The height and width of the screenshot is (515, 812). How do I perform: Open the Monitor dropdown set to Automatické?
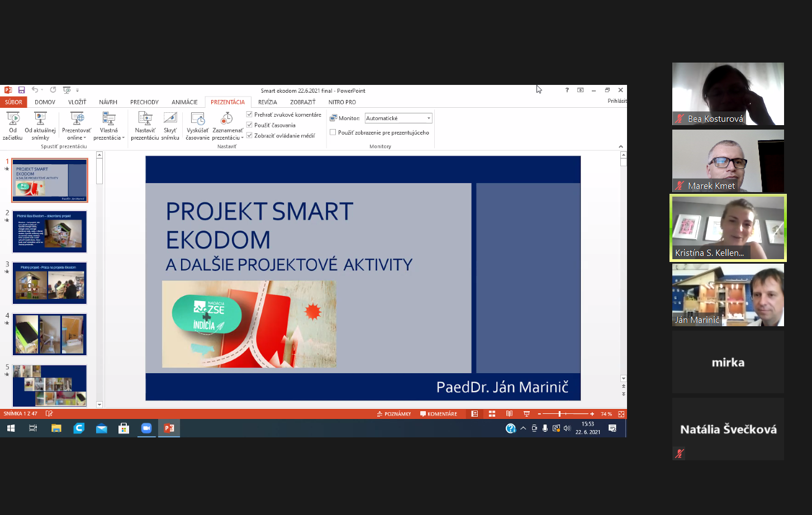coord(429,118)
